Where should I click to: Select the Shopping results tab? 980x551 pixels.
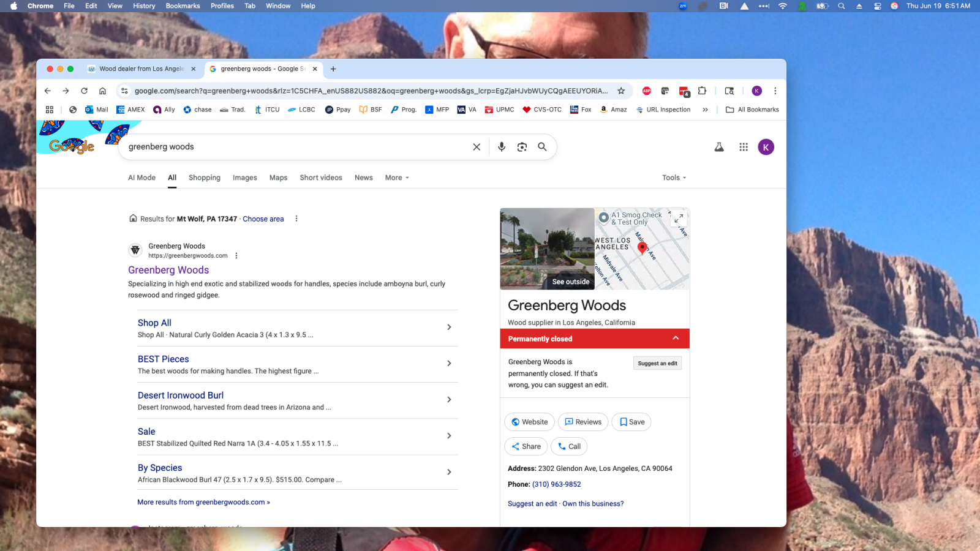coord(205,178)
